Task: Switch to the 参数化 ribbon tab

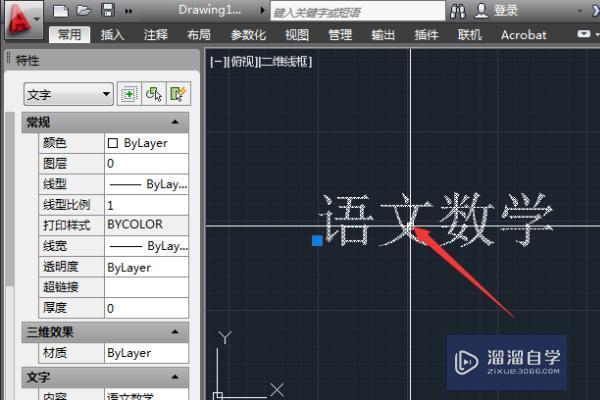Action: [x=248, y=35]
